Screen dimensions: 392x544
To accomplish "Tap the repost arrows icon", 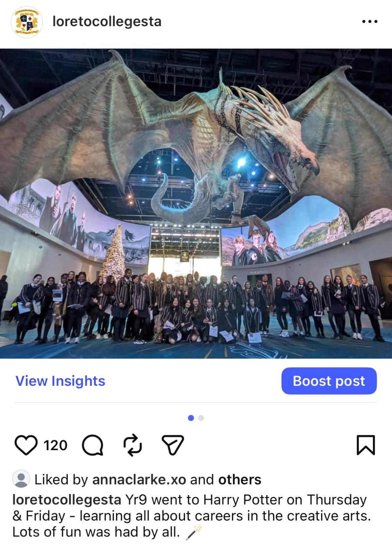I will (x=132, y=445).
